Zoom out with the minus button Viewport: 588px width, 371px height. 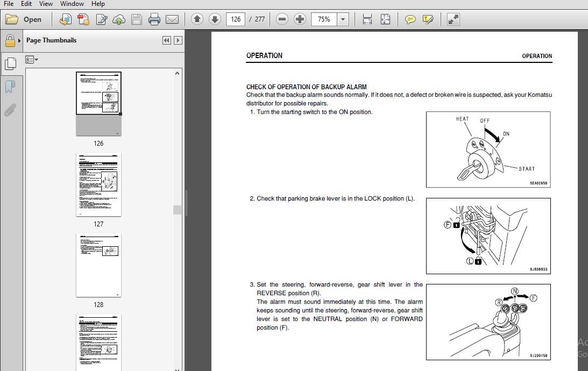(282, 19)
